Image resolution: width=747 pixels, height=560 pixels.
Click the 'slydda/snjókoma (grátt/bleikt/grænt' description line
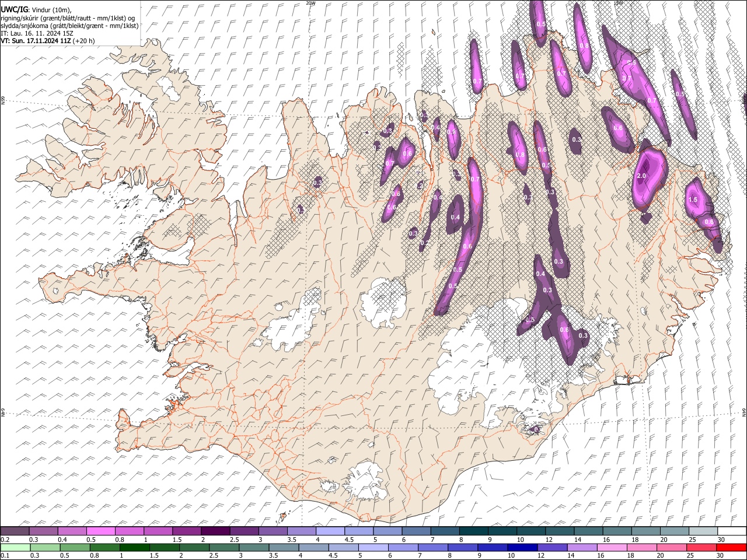pyautogui.click(x=70, y=26)
